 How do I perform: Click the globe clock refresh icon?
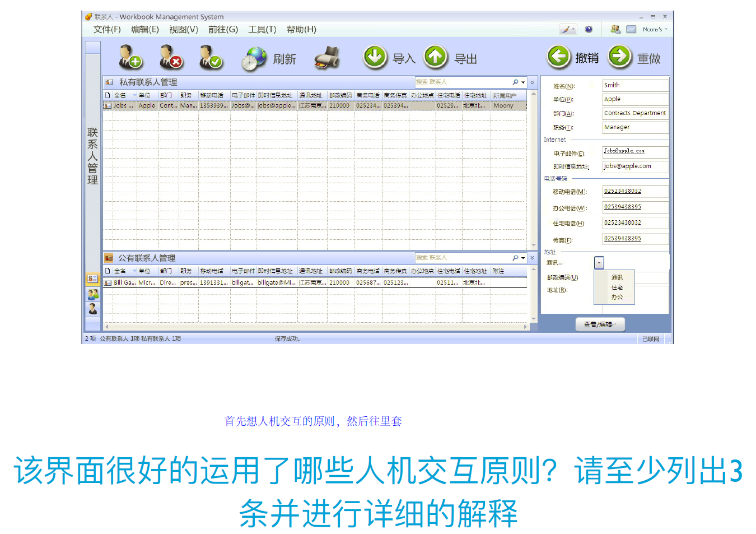[255, 58]
